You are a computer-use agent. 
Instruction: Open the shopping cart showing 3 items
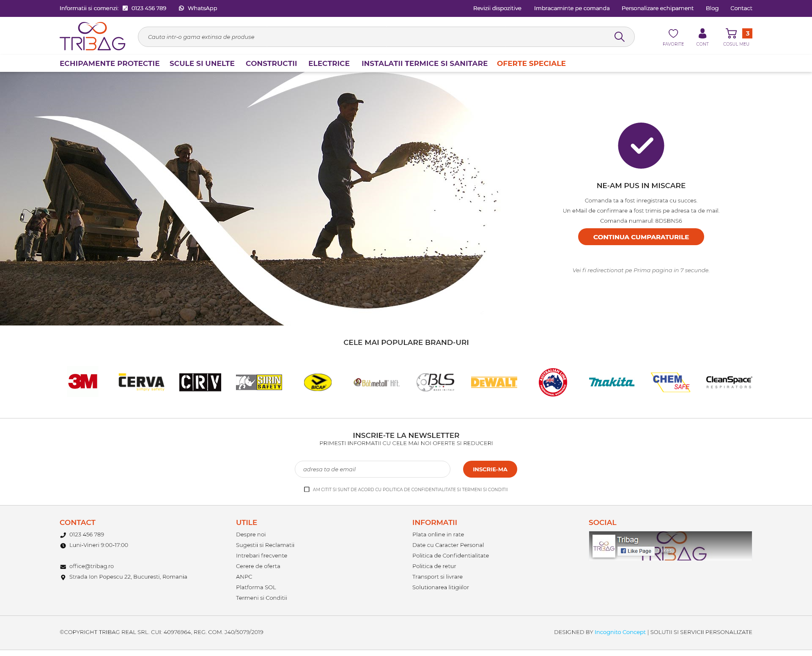(x=733, y=33)
